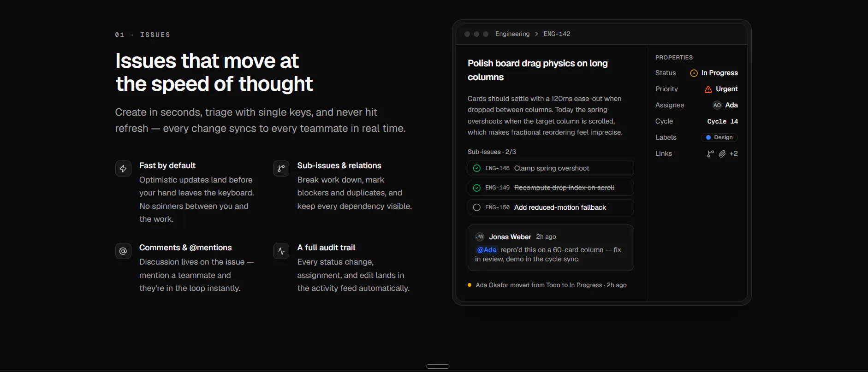Screen dimensions: 868x372
Task: Click the ENG-150 issue ID
Action: [x=497, y=207]
